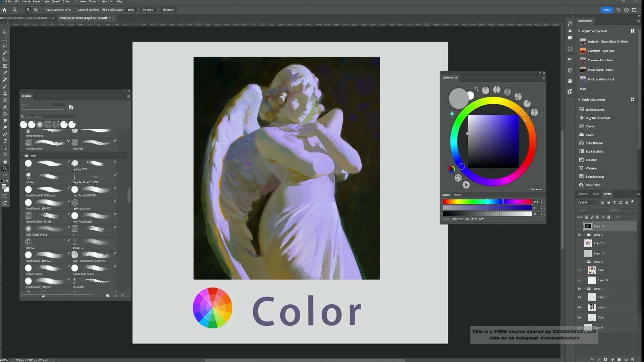The image size is (644, 362).
Task: Toggle visibility of Color layer
Action: (x=579, y=317)
